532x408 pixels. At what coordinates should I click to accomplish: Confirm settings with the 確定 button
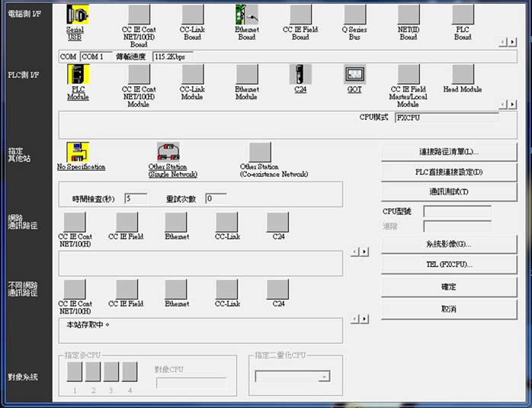click(448, 287)
